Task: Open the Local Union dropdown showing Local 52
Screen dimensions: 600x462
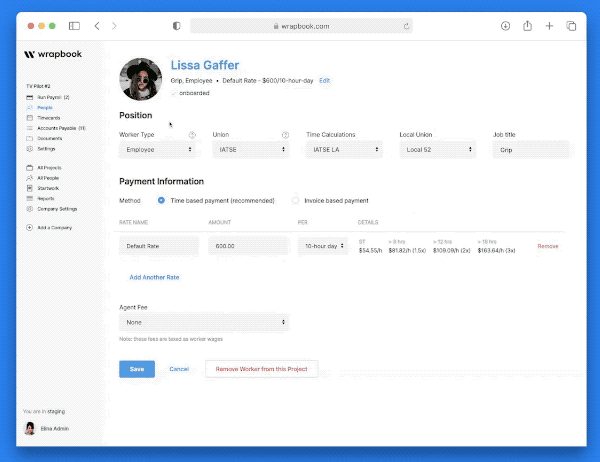Action: [437, 150]
